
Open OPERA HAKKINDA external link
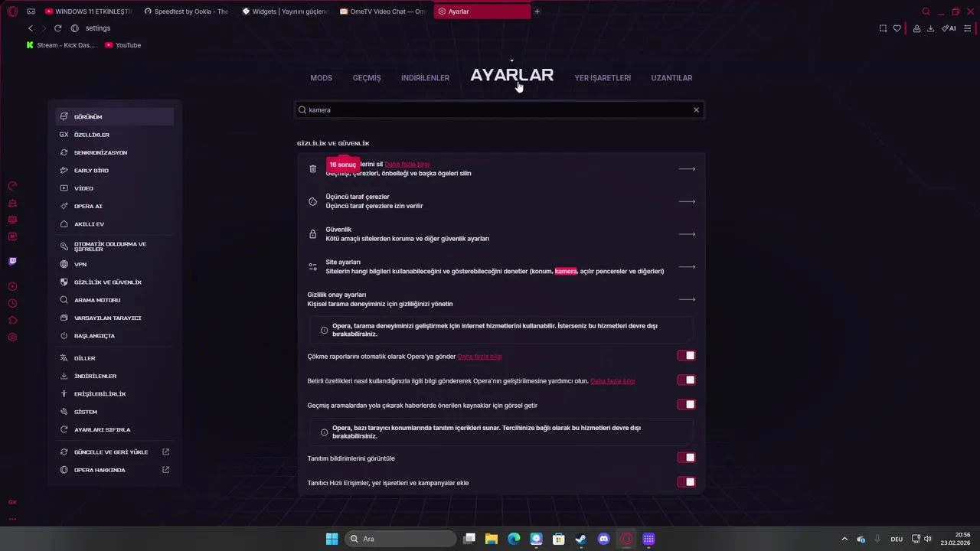click(115, 470)
